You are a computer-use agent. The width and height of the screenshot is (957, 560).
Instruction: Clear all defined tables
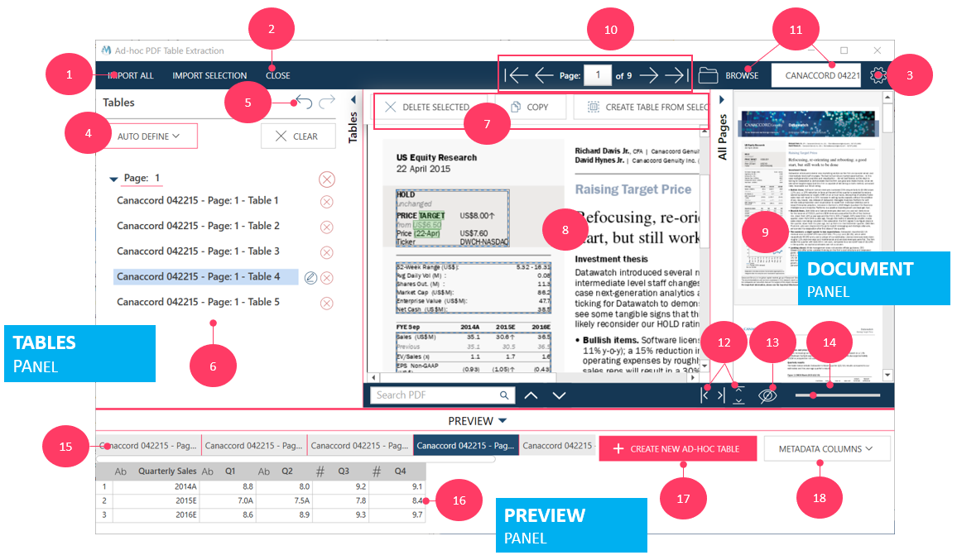pyautogui.click(x=298, y=136)
